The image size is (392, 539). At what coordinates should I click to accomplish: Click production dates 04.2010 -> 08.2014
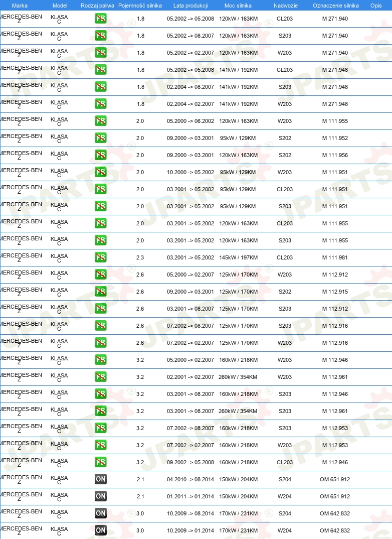coord(190,479)
